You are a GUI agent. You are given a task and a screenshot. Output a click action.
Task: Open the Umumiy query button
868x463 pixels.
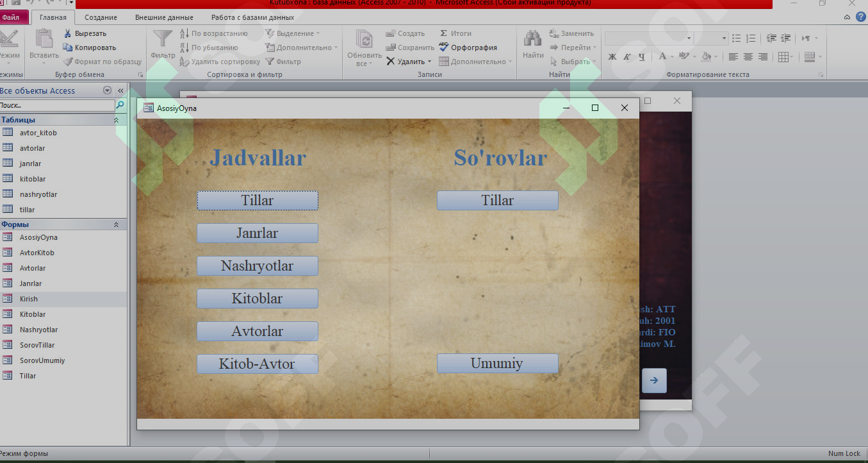click(497, 364)
